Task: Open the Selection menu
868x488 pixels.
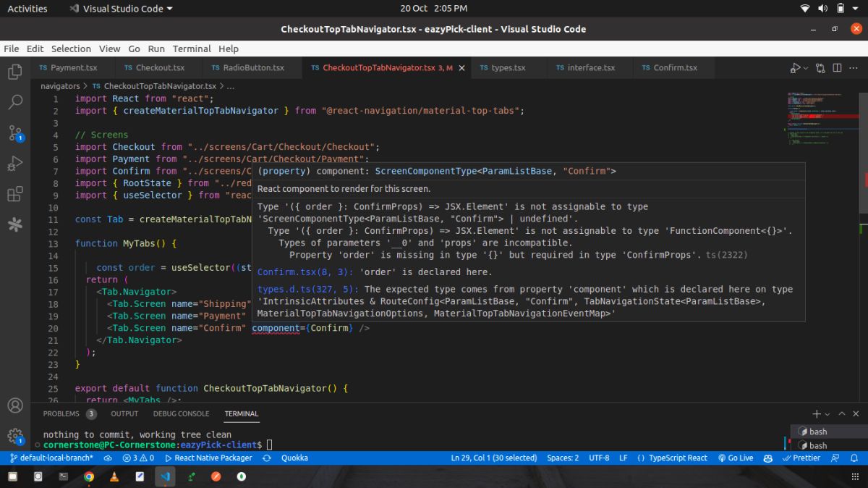Action: [71, 49]
